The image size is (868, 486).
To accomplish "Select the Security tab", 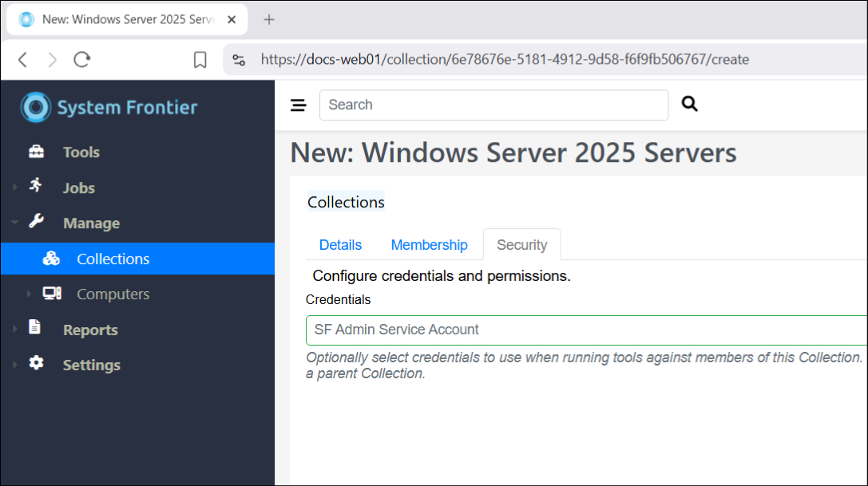I will coord(521,245).
